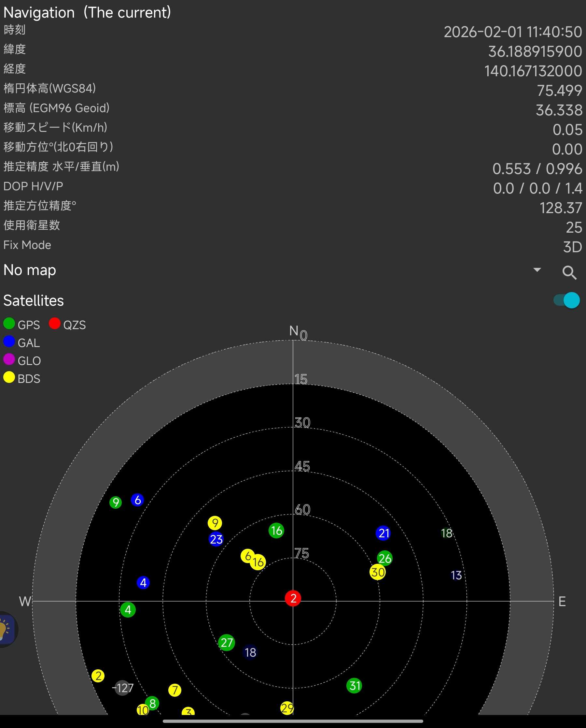586x728 pixels.
Task: Click the green GPS legend swatch
Action: click(x=9, y=323)
